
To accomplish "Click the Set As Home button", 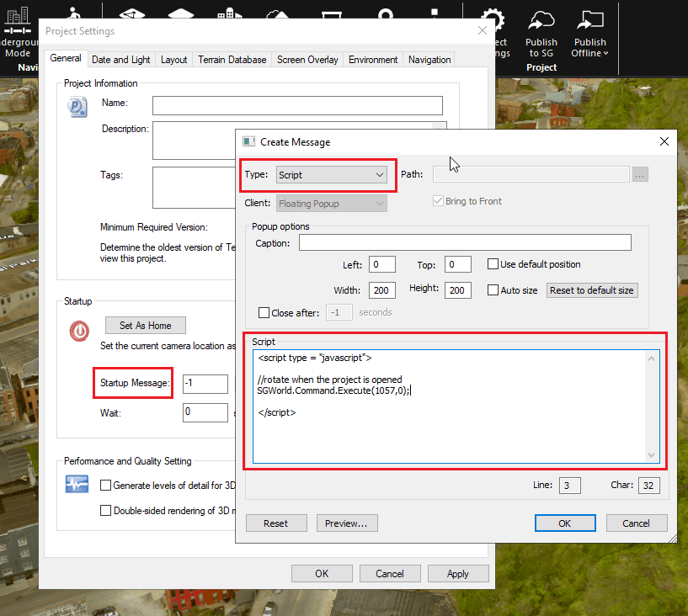I will click(x=146, y=326).
